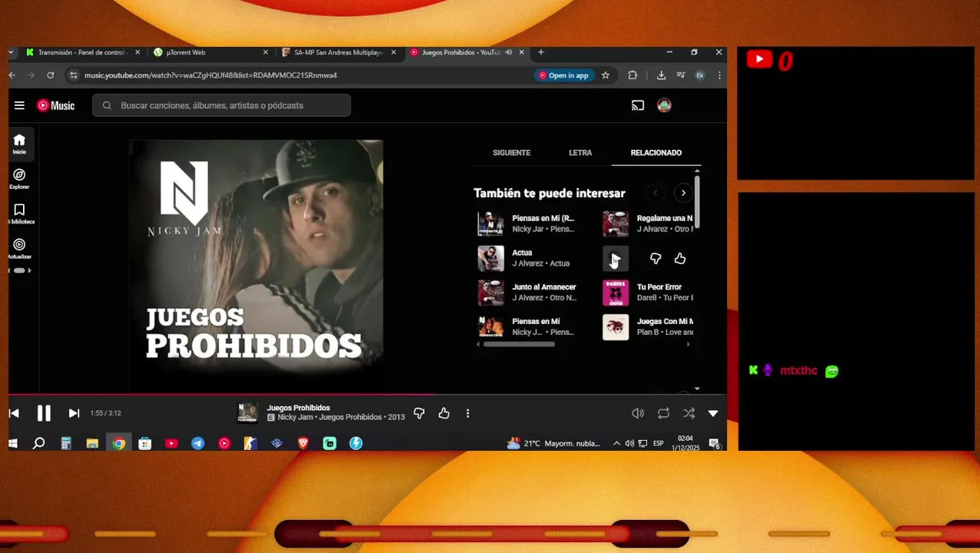
Task: Select the RELACIONADO tab
Action: (656, 153)
